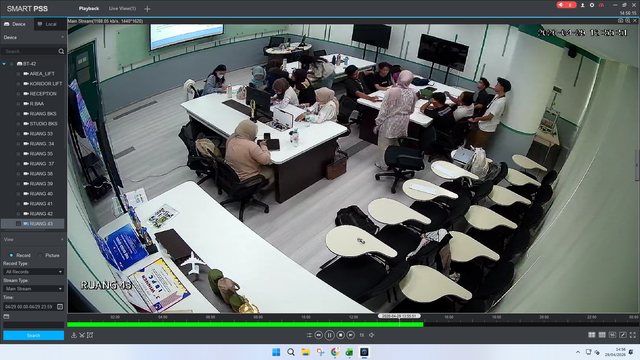Screen dimensions: 640x360
Task: Select RUANG 38 camera
Action: 41,174
